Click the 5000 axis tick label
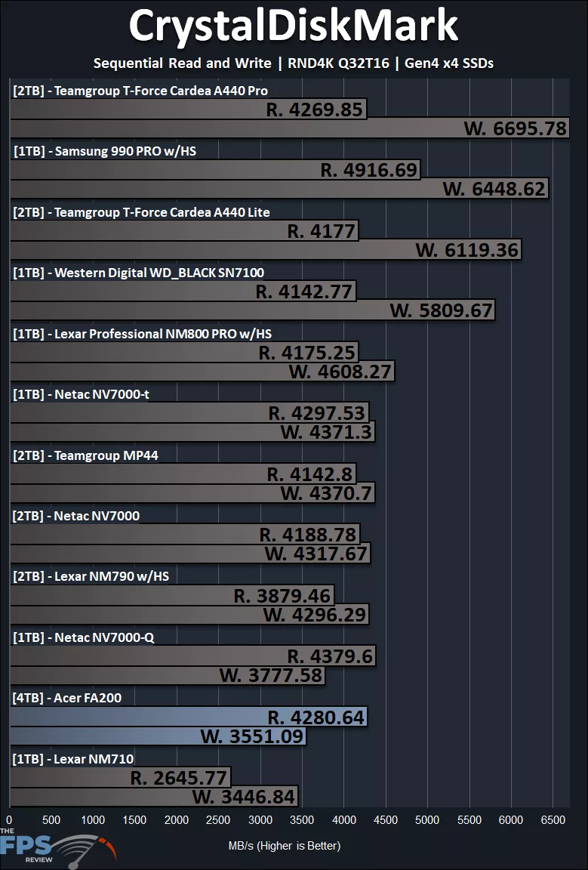The image size is (588, 870). (x=427, y=820)
